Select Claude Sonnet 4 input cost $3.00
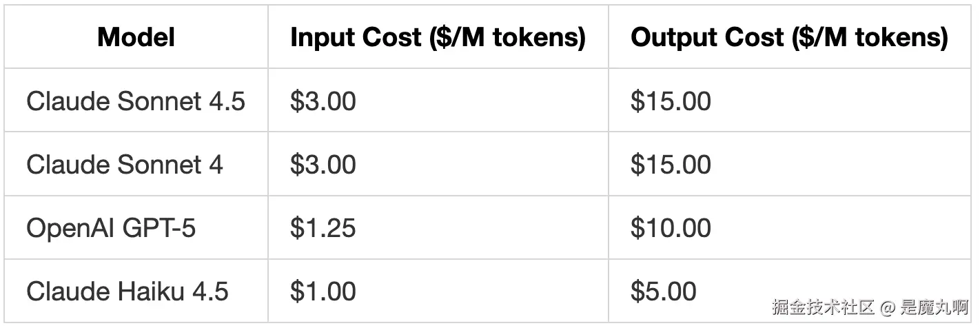980x328 pixels. pyautogui.click(x=323, y=165)
